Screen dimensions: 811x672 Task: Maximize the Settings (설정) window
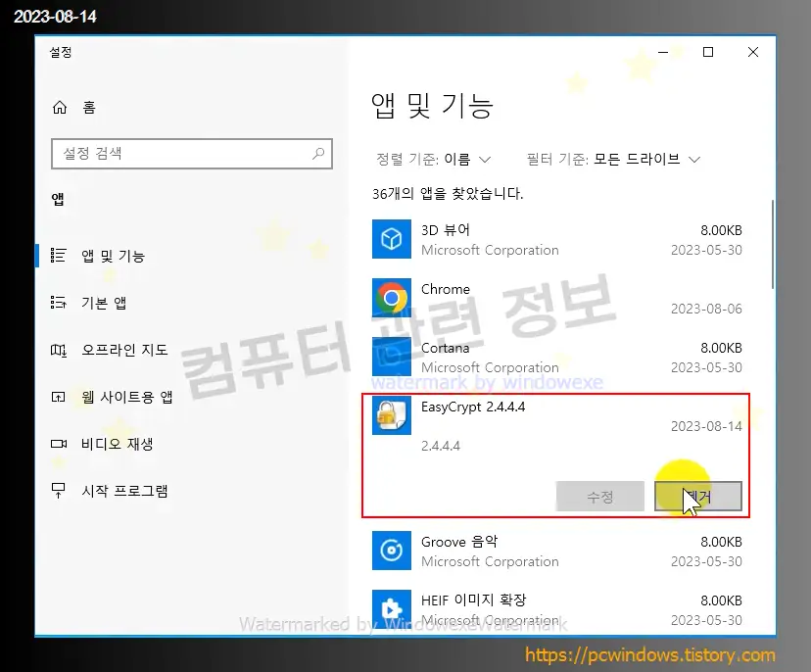point(708,52)
